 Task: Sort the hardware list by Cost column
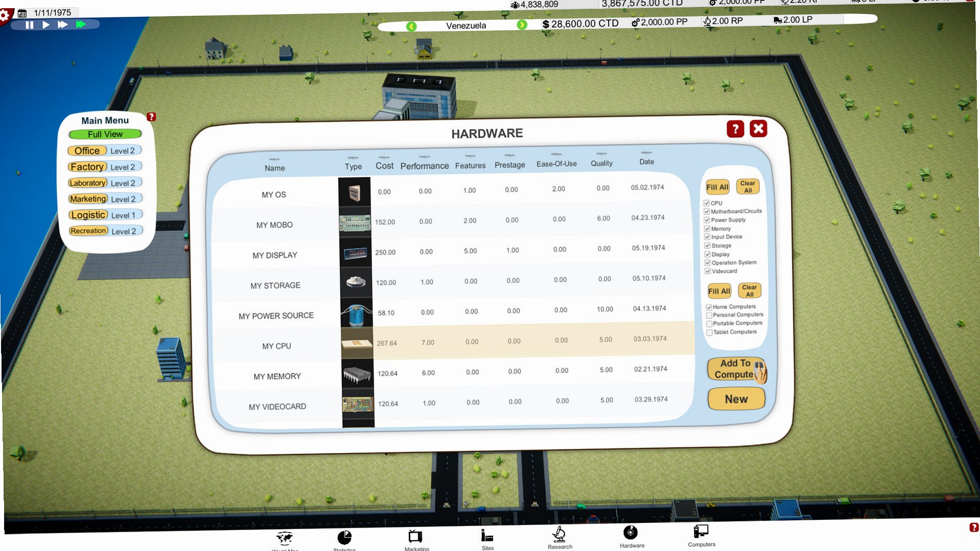tap(384, 165)
